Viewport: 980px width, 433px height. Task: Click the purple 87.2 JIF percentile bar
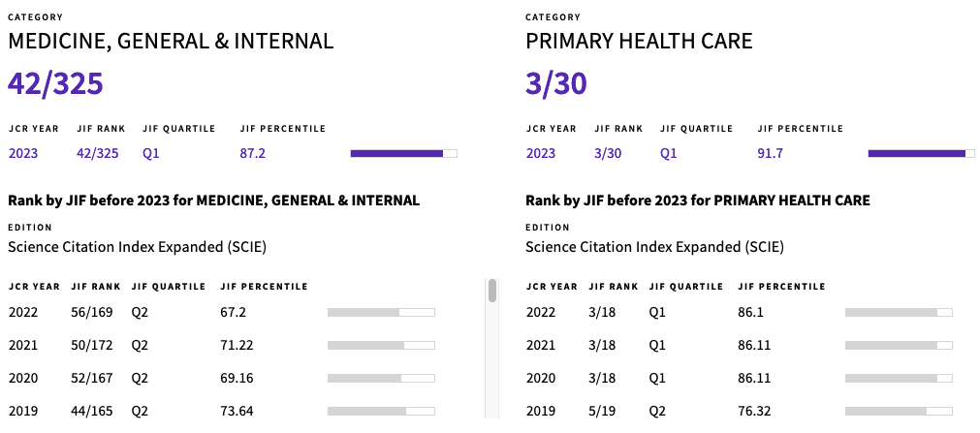coord(404,153)
